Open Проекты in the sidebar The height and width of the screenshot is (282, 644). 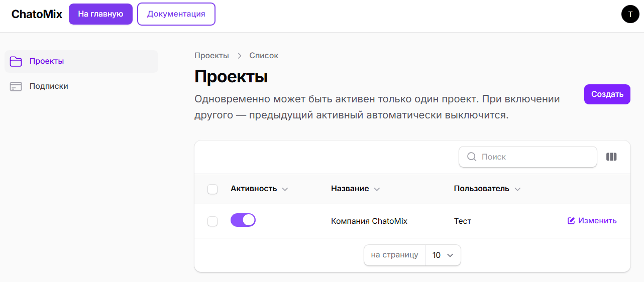81,61
